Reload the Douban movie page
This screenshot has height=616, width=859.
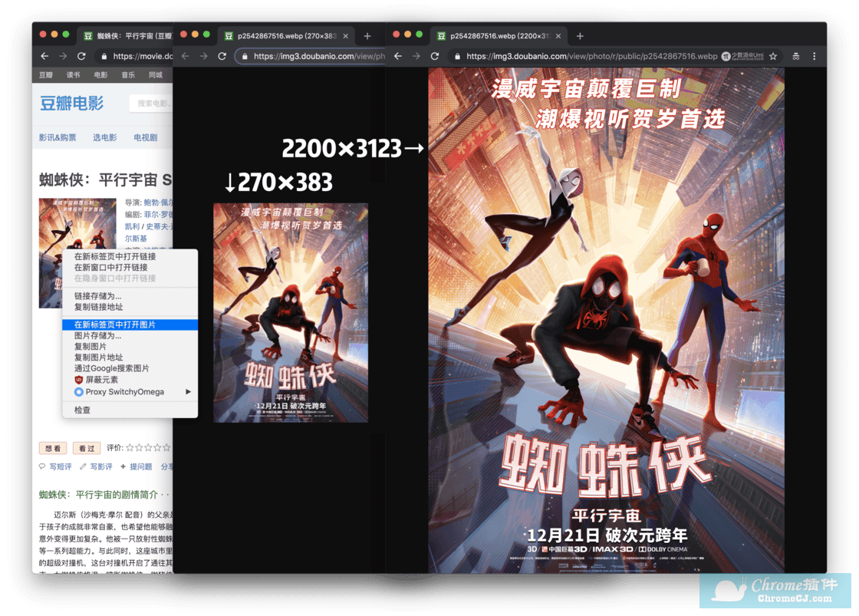coord(81,56)
